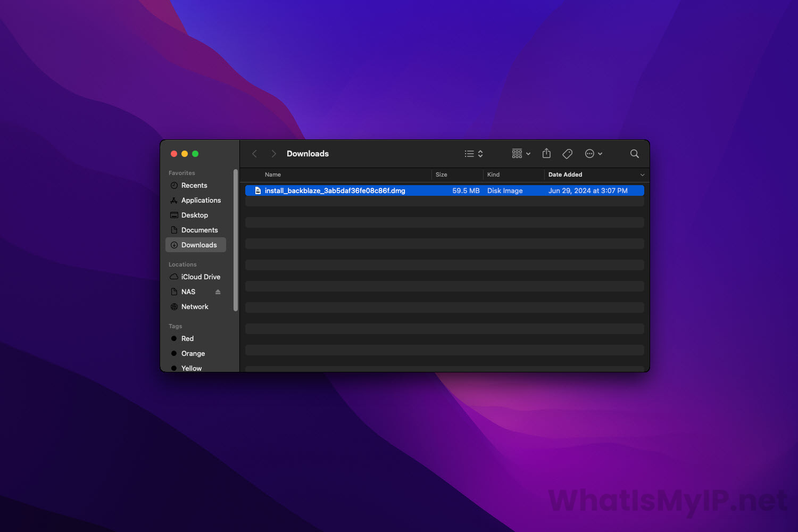Open Network in the sidebar
Screen dimensions: 798x532
click(194, 306)
